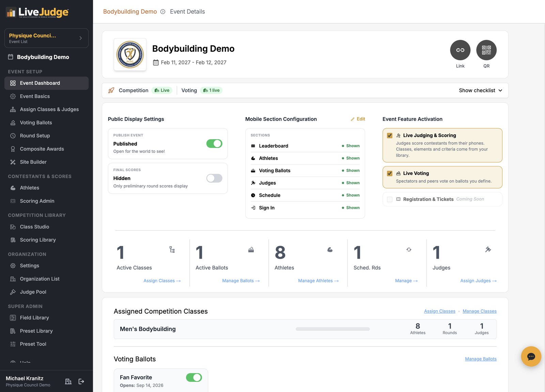Open Composite Awards
Screen dimensions: 545x392
point(46,149)
